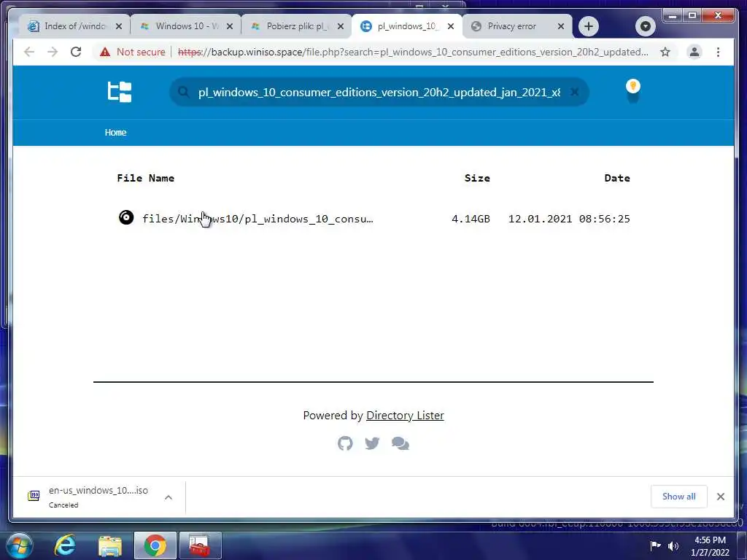Click the magnifier search icon
The height and width of the screenshot is (560, 747).
(x=183, y=92)
